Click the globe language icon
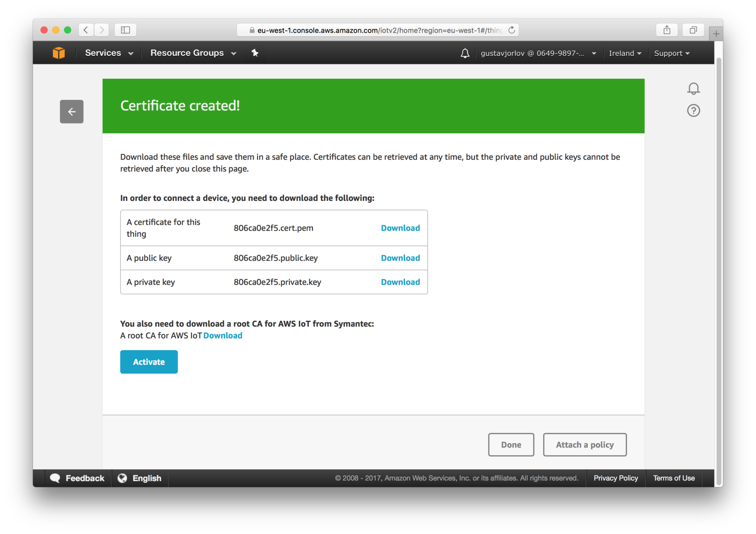 (122, 478)
